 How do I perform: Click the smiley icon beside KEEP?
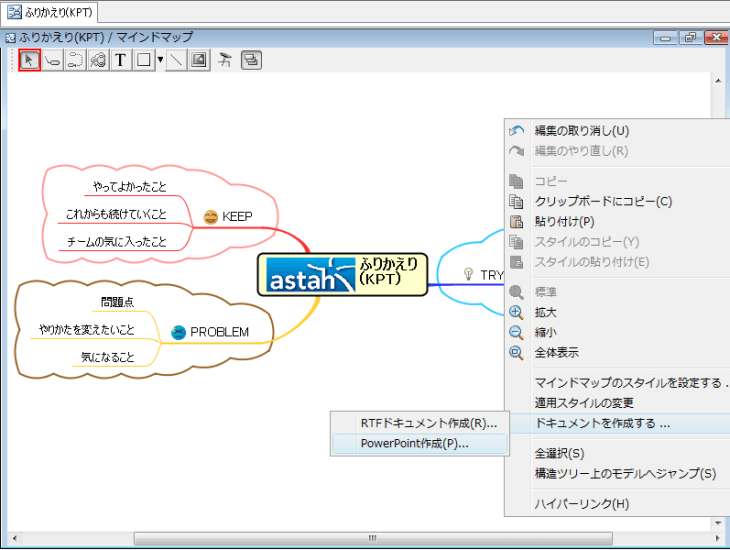(x=211, y=217)
